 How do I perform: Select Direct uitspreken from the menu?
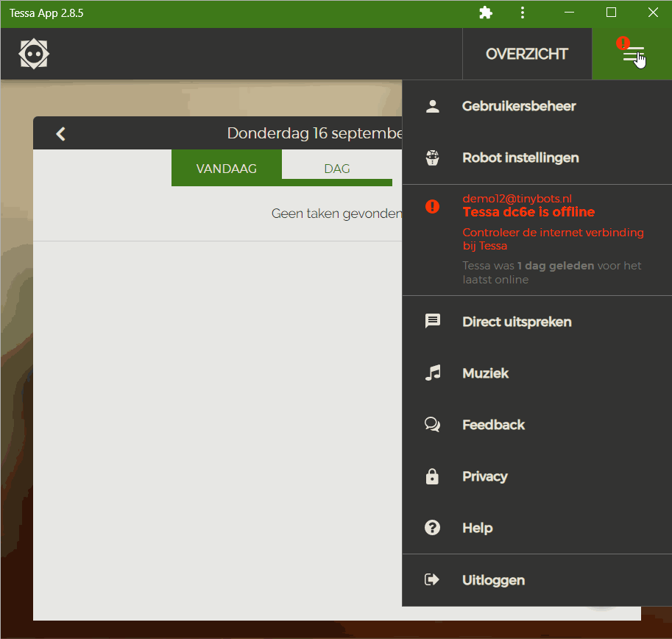537,322
